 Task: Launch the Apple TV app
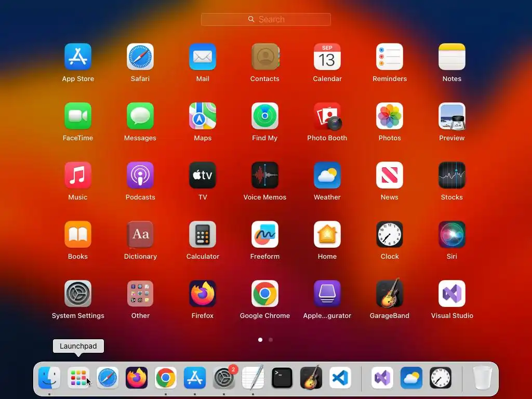pyautogui.click(x=203, y=175)
